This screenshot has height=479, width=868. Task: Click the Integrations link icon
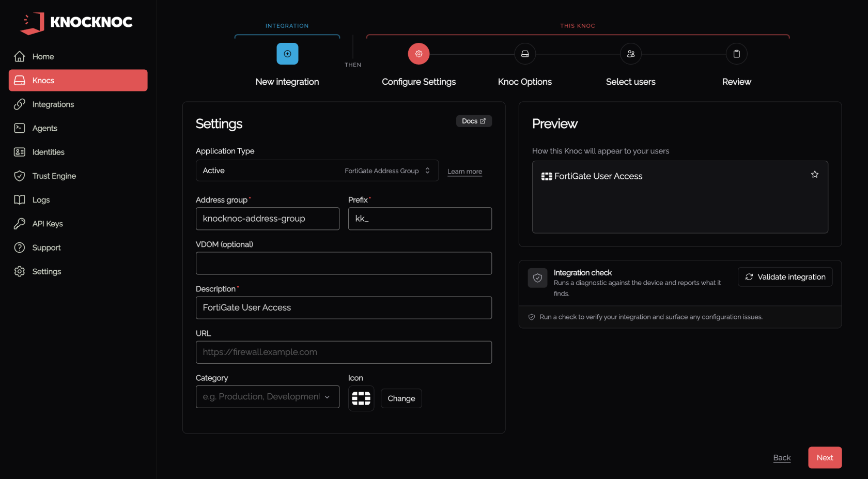click(20, 104)
